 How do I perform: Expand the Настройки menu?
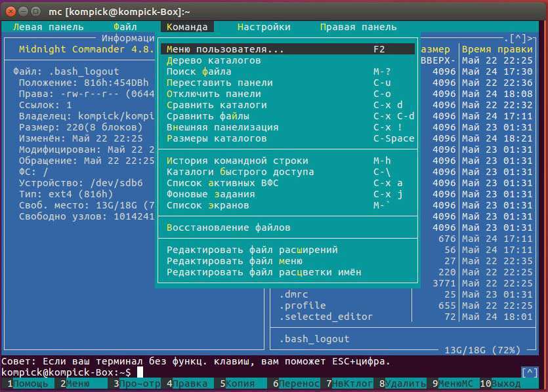pyautogui.click(x=264, y=27)
